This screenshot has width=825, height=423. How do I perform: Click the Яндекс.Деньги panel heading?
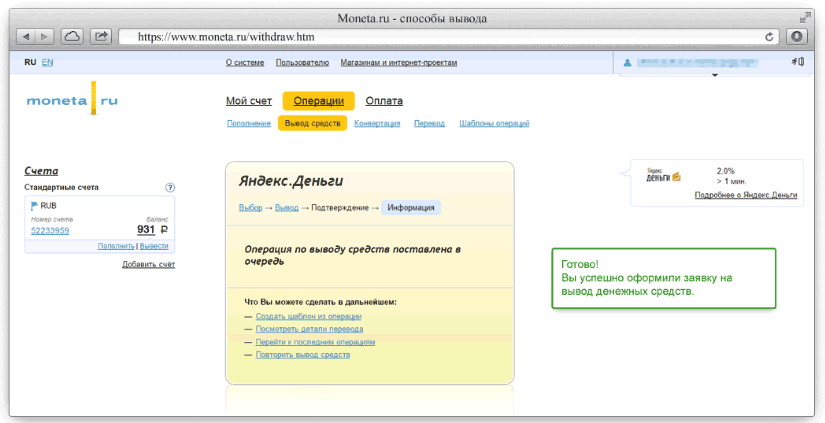(291, 182)
